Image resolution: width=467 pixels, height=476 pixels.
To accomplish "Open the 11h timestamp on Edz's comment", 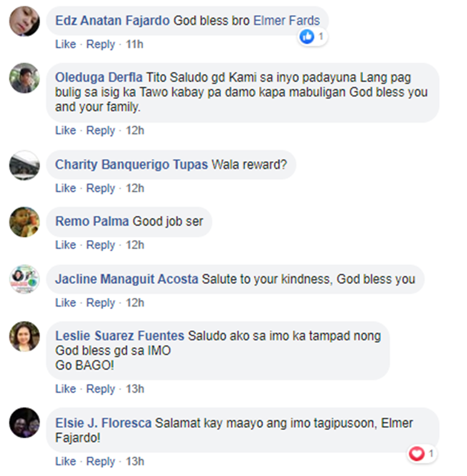I will (134, 44).
